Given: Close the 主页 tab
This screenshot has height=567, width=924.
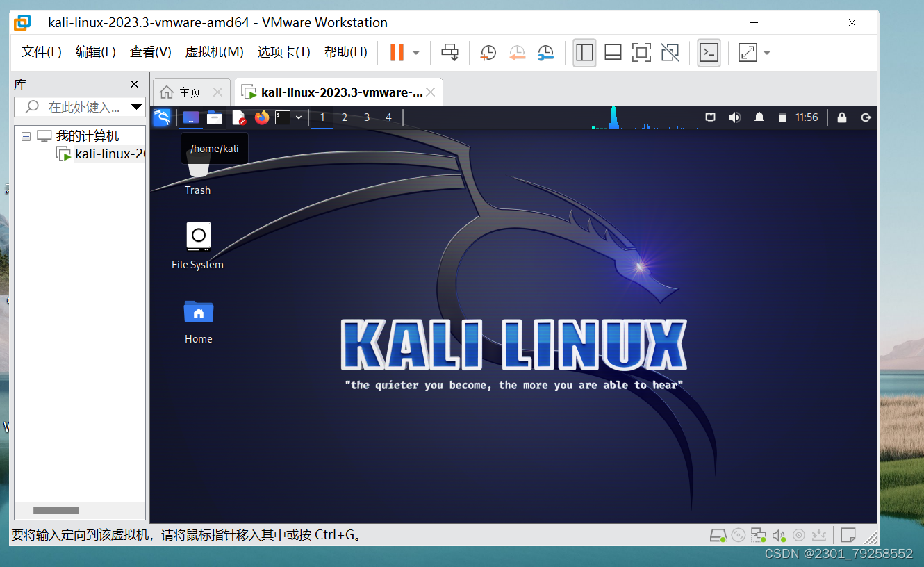Looking at the screenshot, I should [x=217, y=92].
